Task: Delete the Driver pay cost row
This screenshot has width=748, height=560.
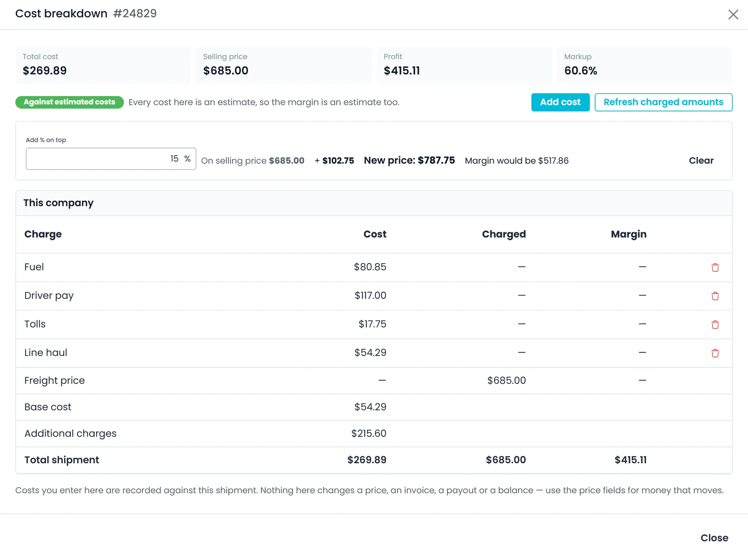Action: click(x=715, y=296)
